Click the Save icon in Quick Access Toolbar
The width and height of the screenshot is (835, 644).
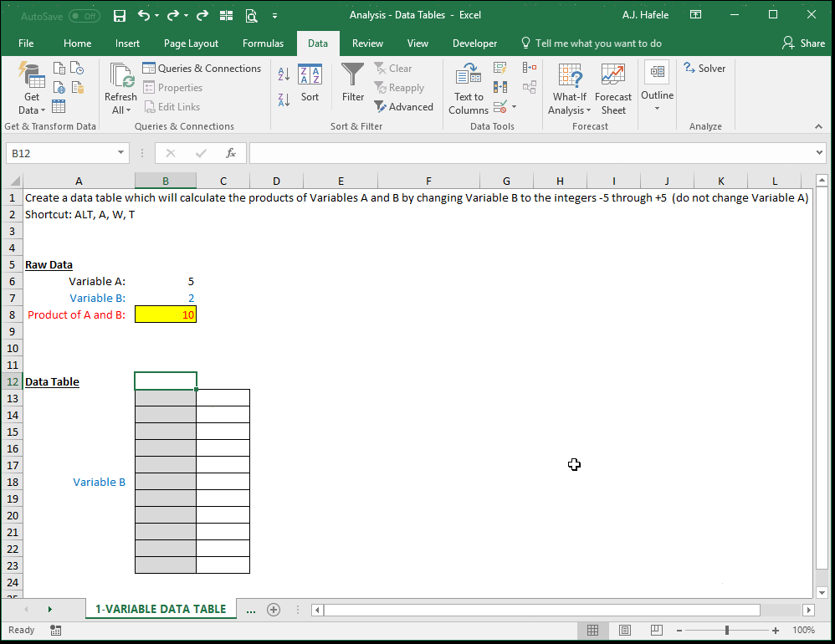tap(120, 16)
